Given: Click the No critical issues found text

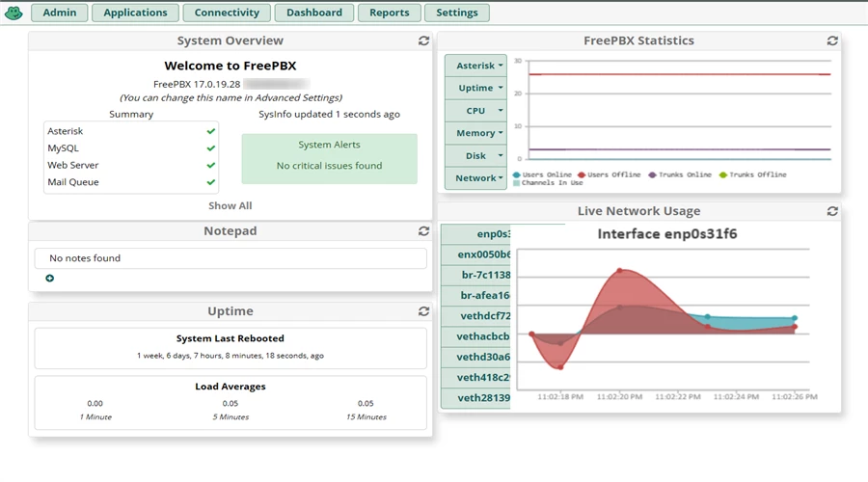Looking at the screenshot, I should 330,166.
